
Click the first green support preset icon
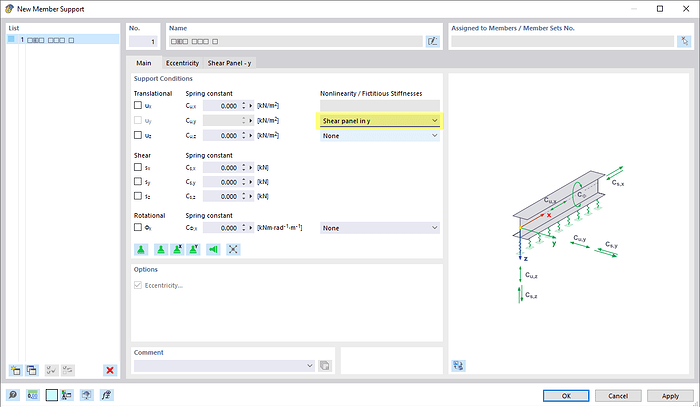click(141, 249)
